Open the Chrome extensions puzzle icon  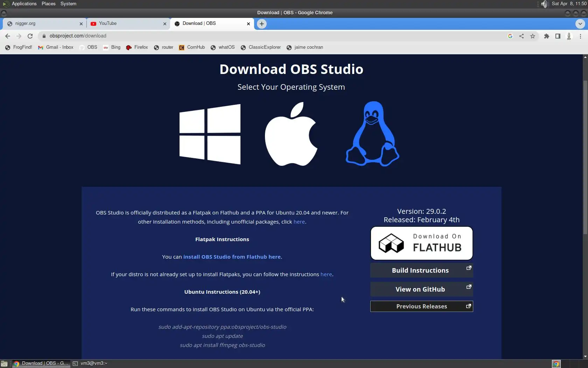[x=547, y=36]
